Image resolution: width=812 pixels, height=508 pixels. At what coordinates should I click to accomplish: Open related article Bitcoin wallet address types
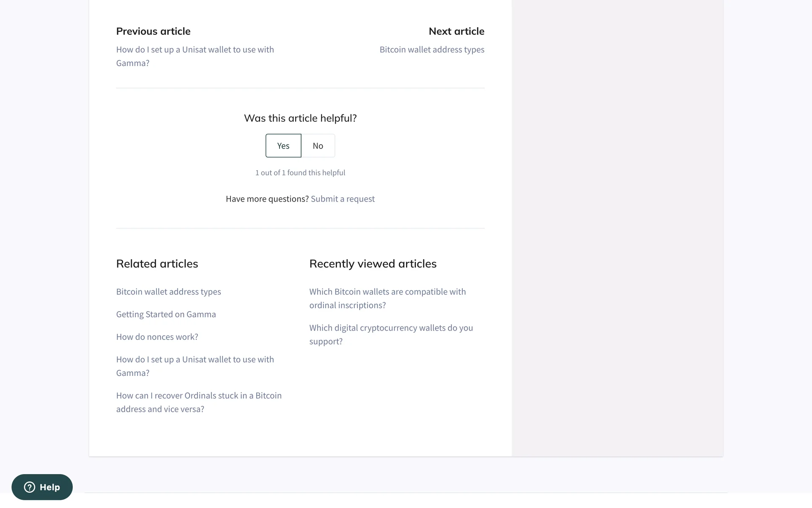coord(168,292)
